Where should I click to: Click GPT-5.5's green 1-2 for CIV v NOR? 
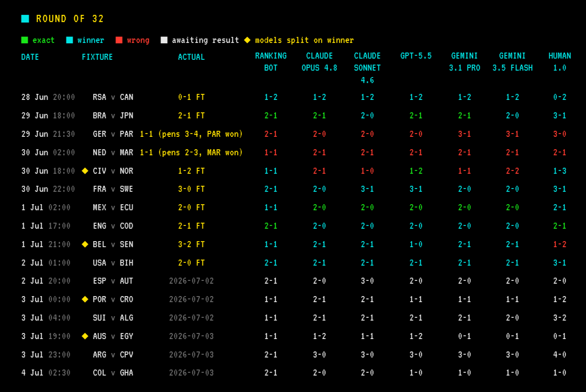click(416, 171)
